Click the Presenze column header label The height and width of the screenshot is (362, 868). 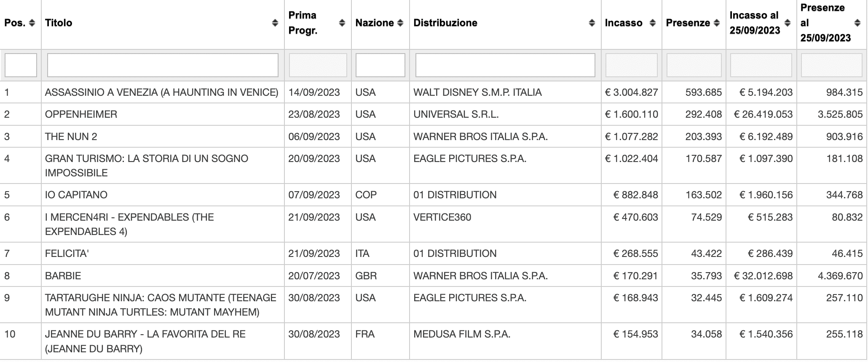pyautogui.click(x=688, y=23)
